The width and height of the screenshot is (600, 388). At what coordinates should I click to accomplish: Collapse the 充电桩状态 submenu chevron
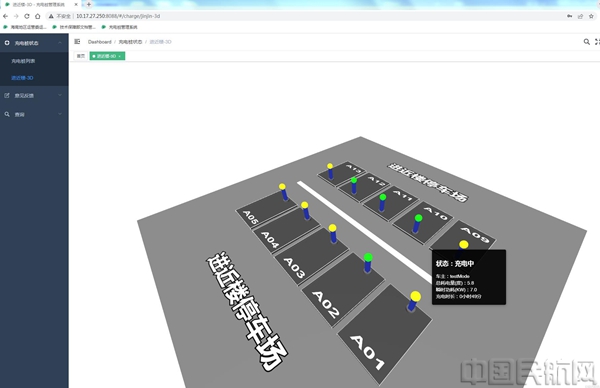click(x=60, y=43)
